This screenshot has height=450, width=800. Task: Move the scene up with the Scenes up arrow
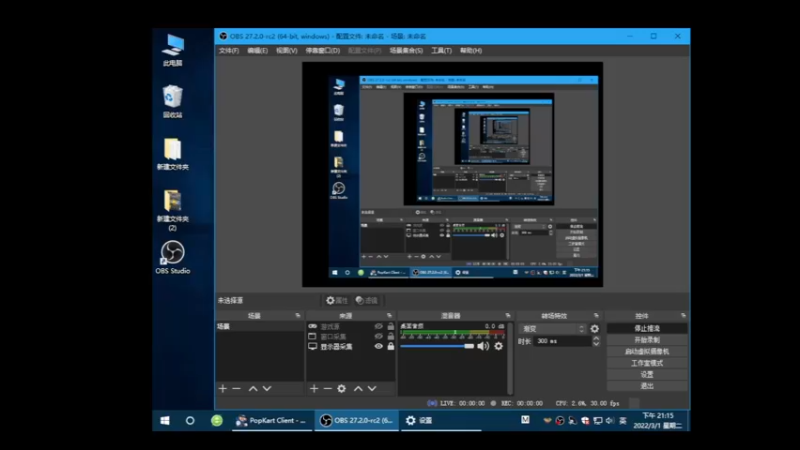(x=253, y=389)
